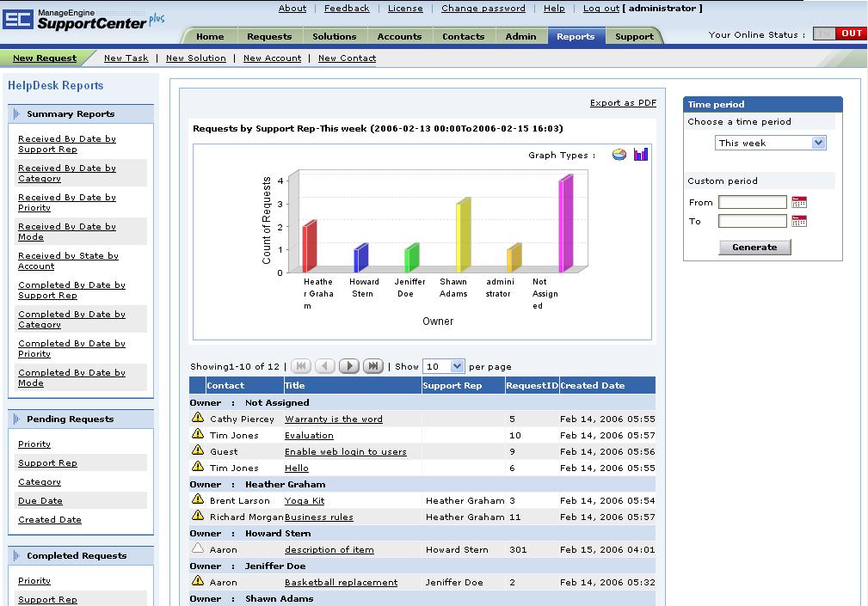Viewport: 868px width, 606px height.
Task: Click warning icon beside Evaluation request
Action: pos(198,434)
